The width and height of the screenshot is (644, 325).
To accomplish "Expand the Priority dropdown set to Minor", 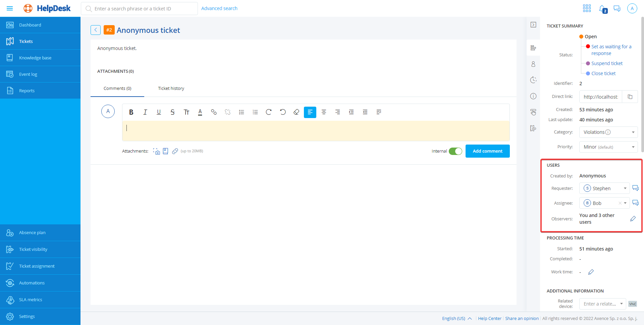I will (x=608, y=147).
